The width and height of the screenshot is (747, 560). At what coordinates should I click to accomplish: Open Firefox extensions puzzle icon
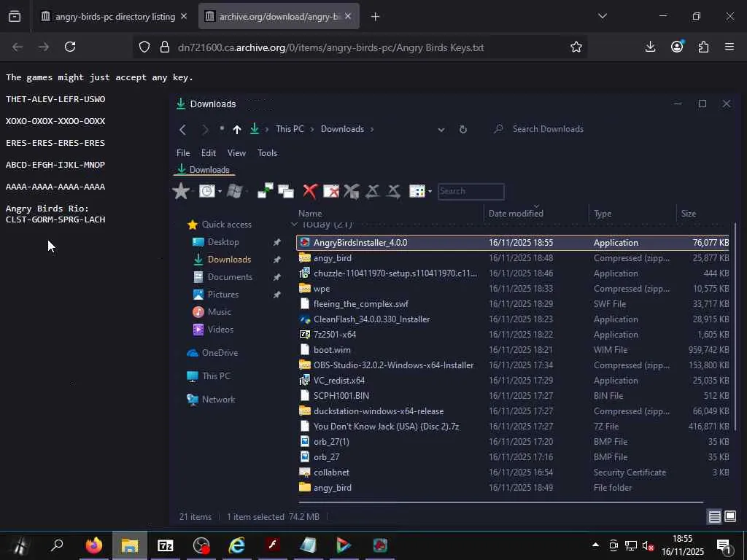703,47
